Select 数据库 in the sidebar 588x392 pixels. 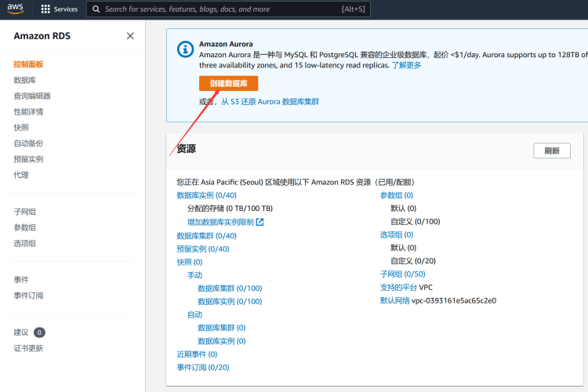point(24,80)
